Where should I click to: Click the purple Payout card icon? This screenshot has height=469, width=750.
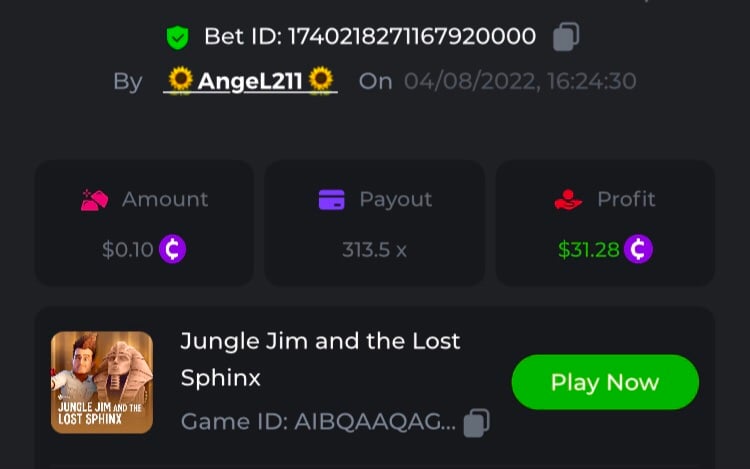[x=331, y=200]
